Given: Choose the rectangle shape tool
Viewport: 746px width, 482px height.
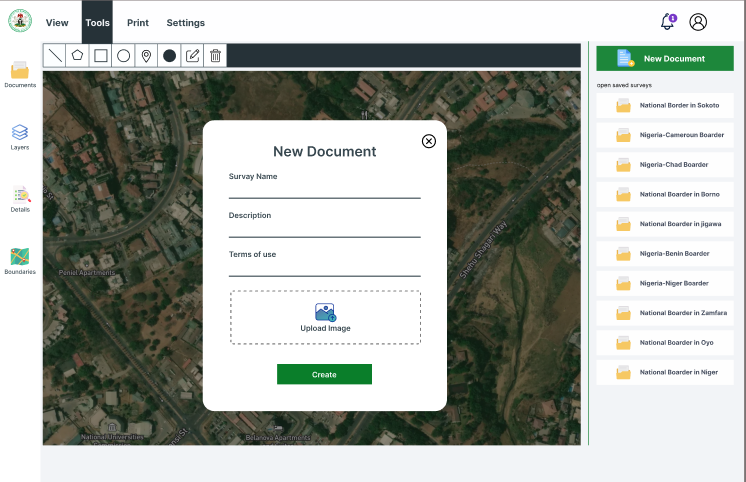Looking at the screenshot, I should (x=100, y=56).
